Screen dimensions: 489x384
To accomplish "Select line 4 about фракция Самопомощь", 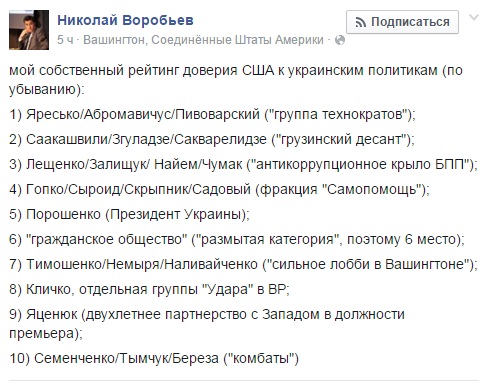I will 219,189.
